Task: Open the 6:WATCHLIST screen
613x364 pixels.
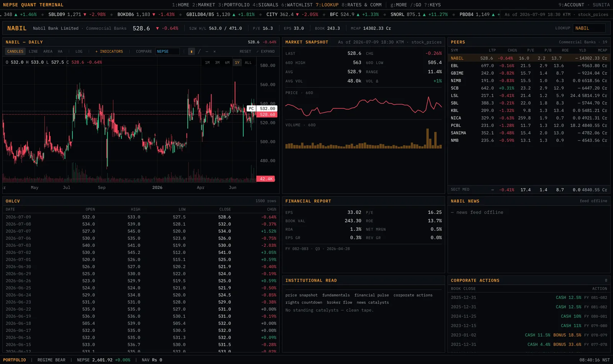Action: pos(297,5)
